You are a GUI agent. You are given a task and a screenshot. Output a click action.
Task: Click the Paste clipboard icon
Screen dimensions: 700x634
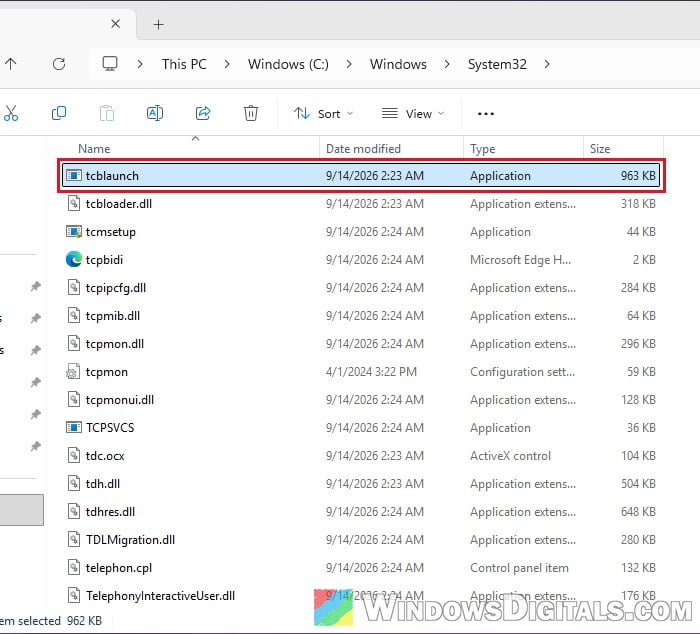[x=107, y=113]
